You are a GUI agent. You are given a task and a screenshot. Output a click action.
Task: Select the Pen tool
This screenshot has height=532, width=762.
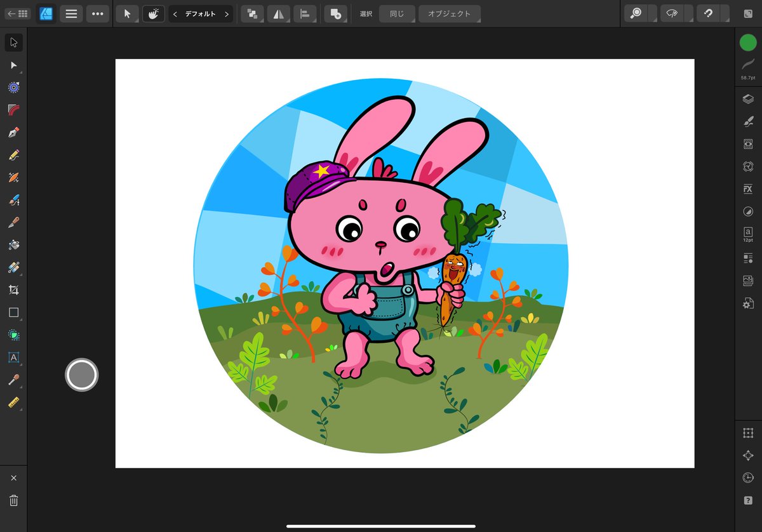tap(14, 132)
